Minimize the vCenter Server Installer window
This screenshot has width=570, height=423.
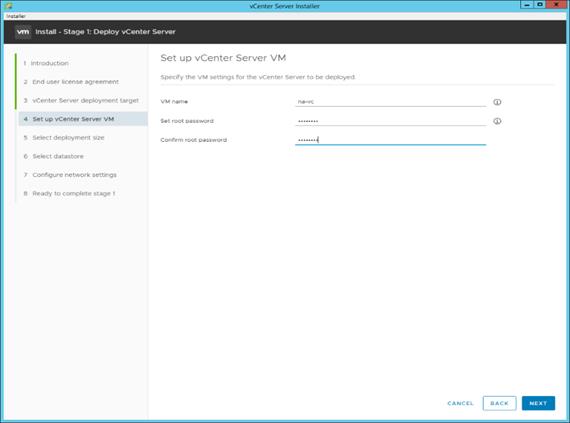point(527,5)
